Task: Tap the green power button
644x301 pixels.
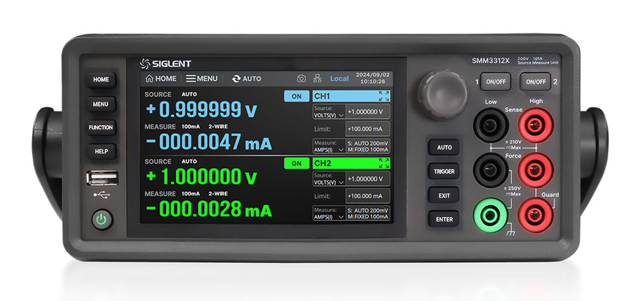Action: pos(102,219)
